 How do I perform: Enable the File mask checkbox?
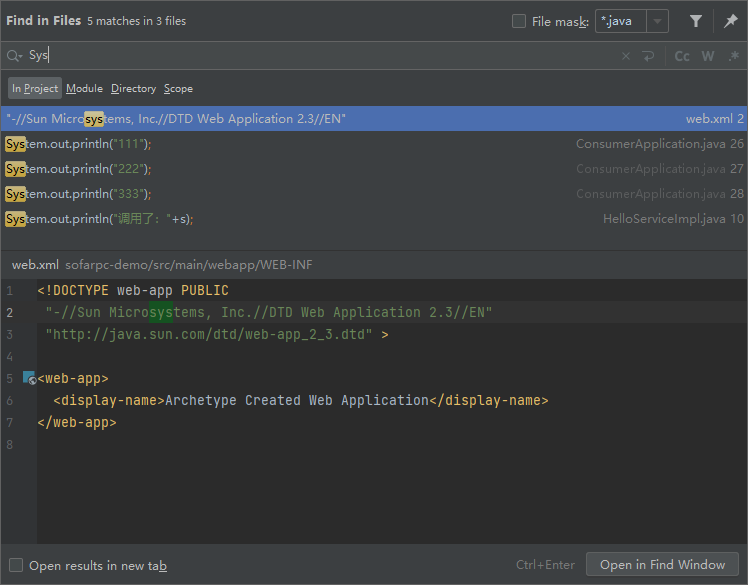pyautogui.click(x=519, y=21)
